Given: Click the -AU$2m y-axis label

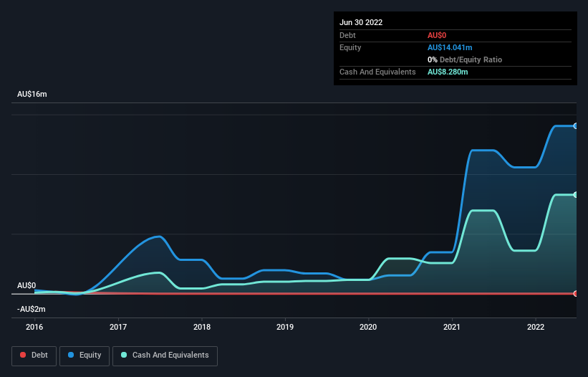Looking at the screenshot, I should click(31, 309).
